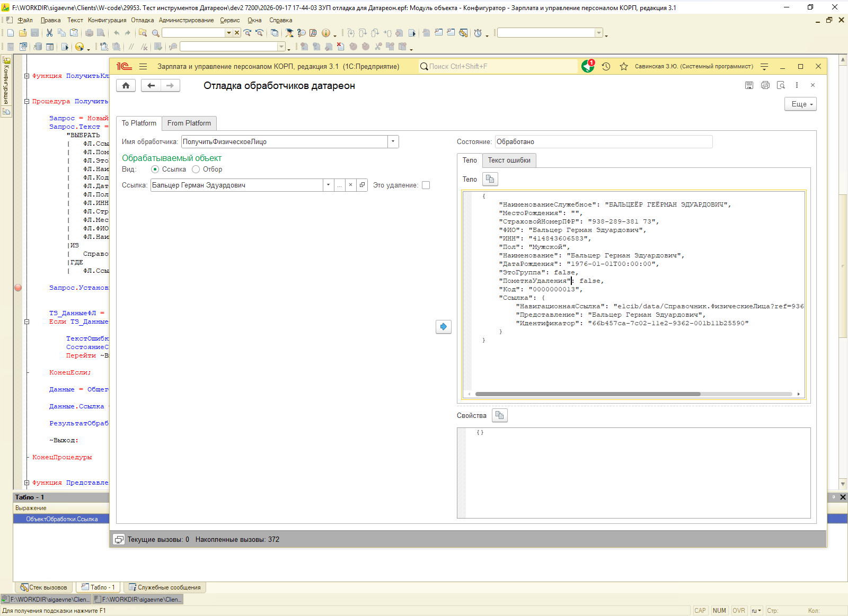This screenshot has width=848, height=616.
Task: Open the Служебные сообщения panel tab
Action: click(x=165, y=587)
